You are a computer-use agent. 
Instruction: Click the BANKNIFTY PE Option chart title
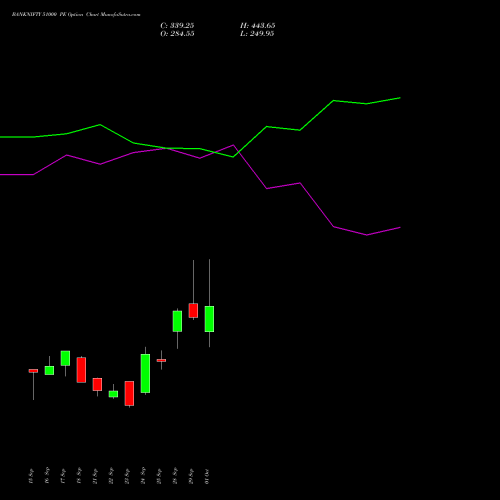(76, 14)
